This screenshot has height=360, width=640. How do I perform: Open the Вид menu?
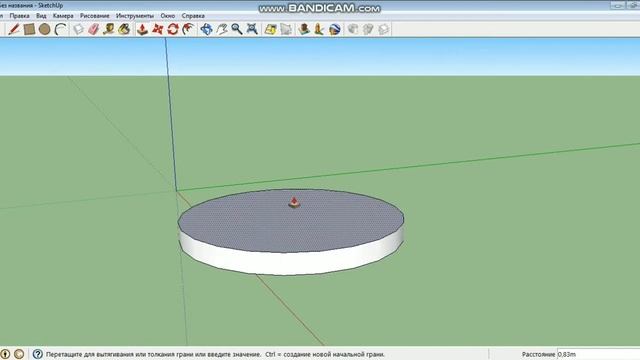tap(41, 16)
